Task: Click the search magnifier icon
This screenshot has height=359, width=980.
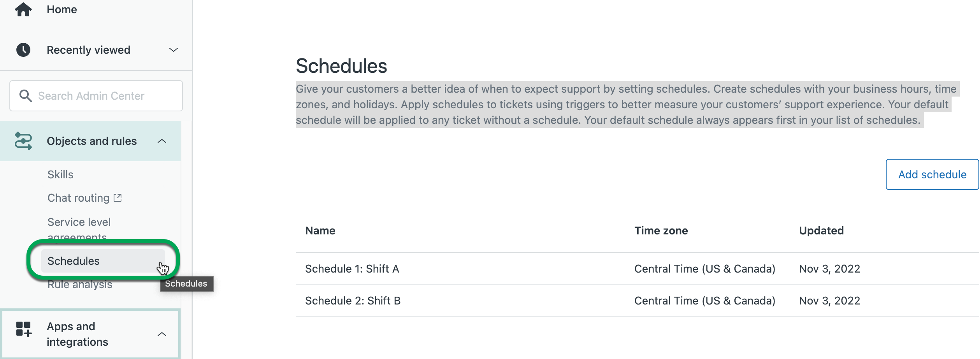Action: (26, 96)
